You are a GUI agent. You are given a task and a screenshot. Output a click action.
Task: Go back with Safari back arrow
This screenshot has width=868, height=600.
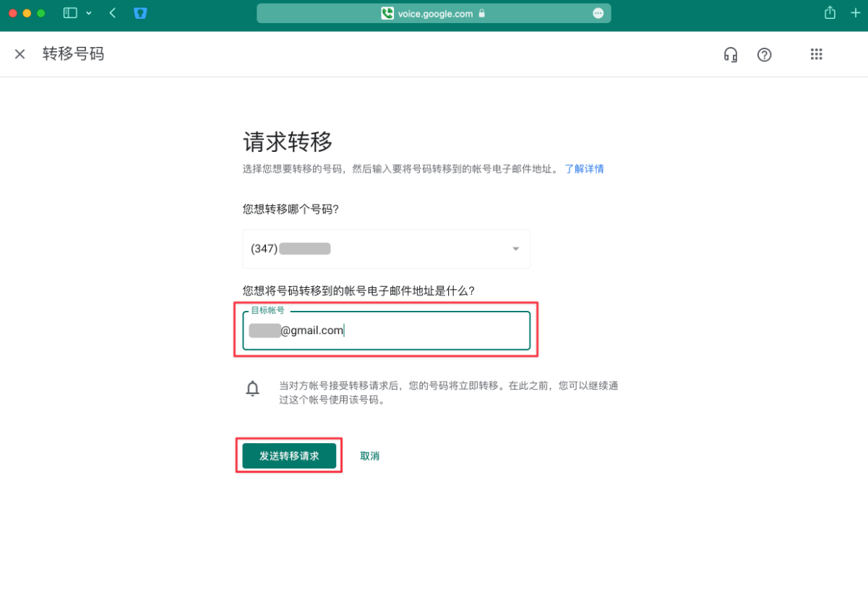click(x=113, y=13)
